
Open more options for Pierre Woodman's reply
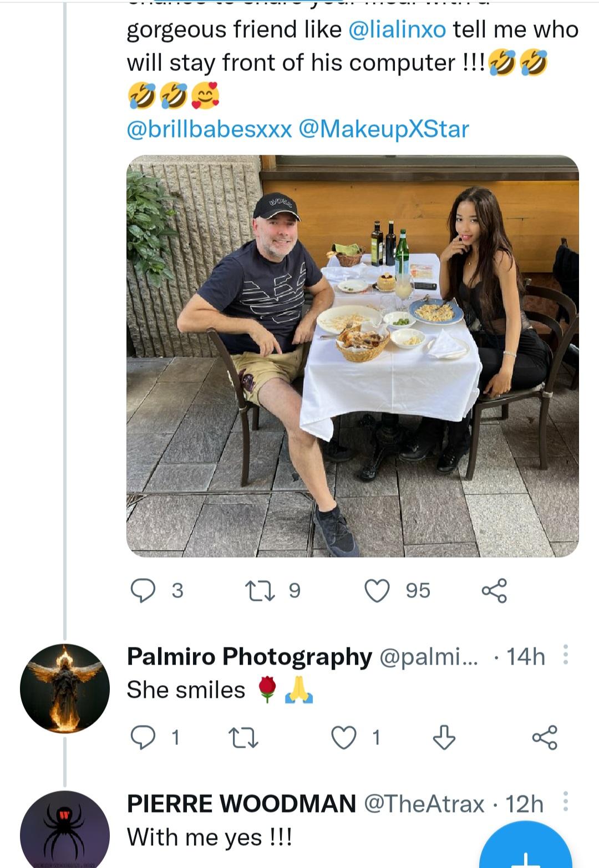565,801
